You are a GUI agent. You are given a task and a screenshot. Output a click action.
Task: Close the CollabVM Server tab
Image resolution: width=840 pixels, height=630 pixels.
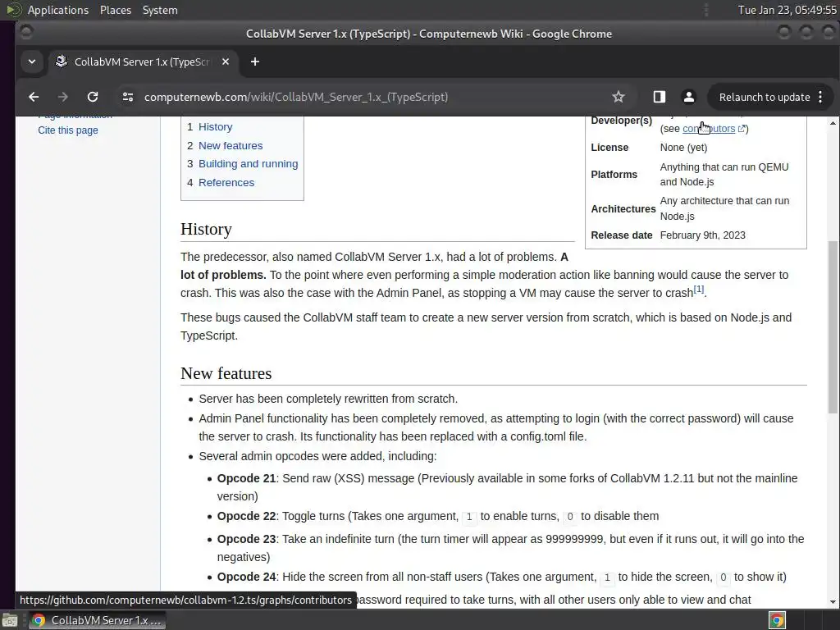tap(226, 62)
